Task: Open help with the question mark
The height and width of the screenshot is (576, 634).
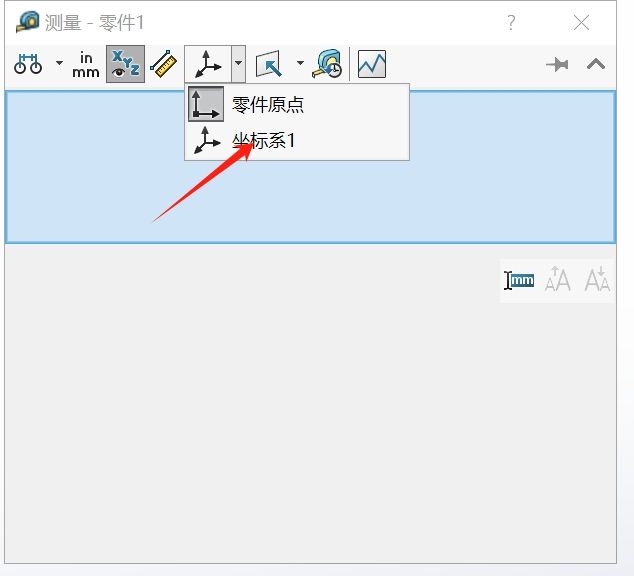Action: [x=511, y=22]
